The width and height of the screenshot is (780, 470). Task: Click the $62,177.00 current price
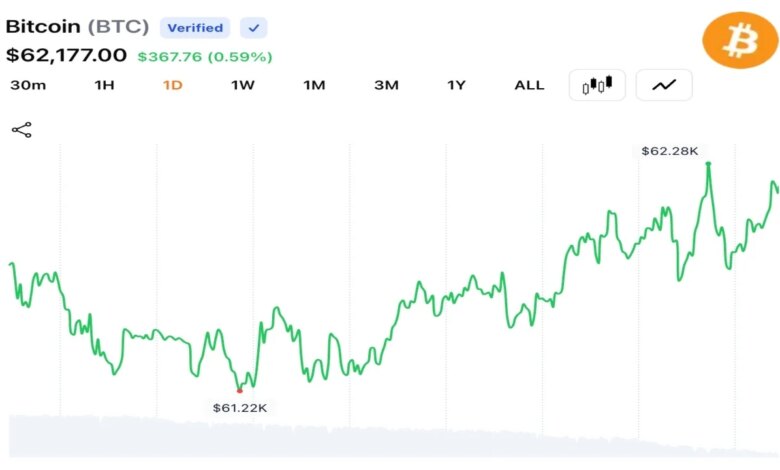click(66, 55)
